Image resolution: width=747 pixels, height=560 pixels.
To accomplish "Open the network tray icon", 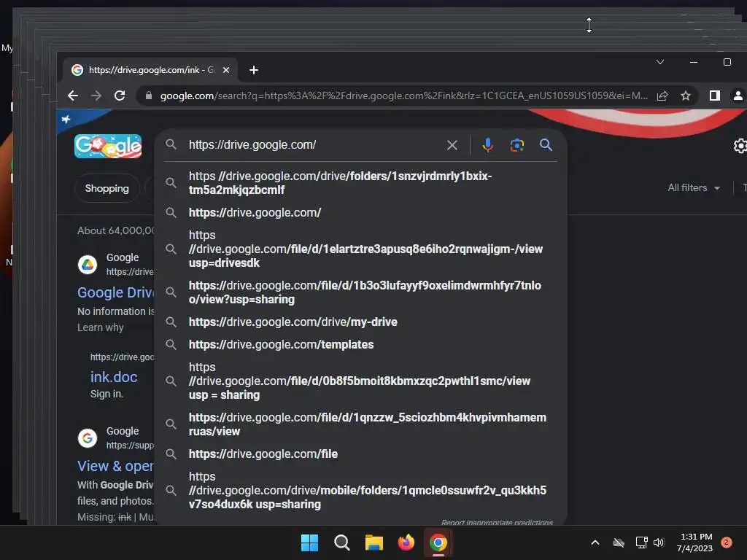I will [641, 542].
